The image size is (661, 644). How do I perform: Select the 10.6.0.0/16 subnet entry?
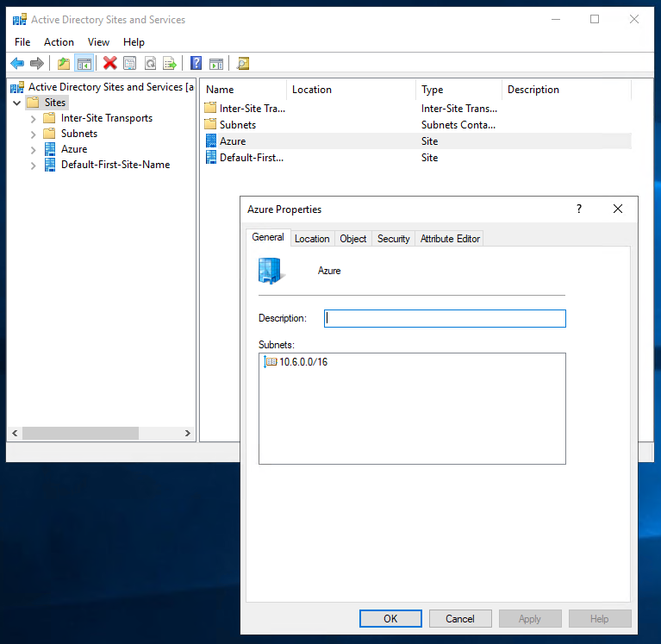(303, 362)
